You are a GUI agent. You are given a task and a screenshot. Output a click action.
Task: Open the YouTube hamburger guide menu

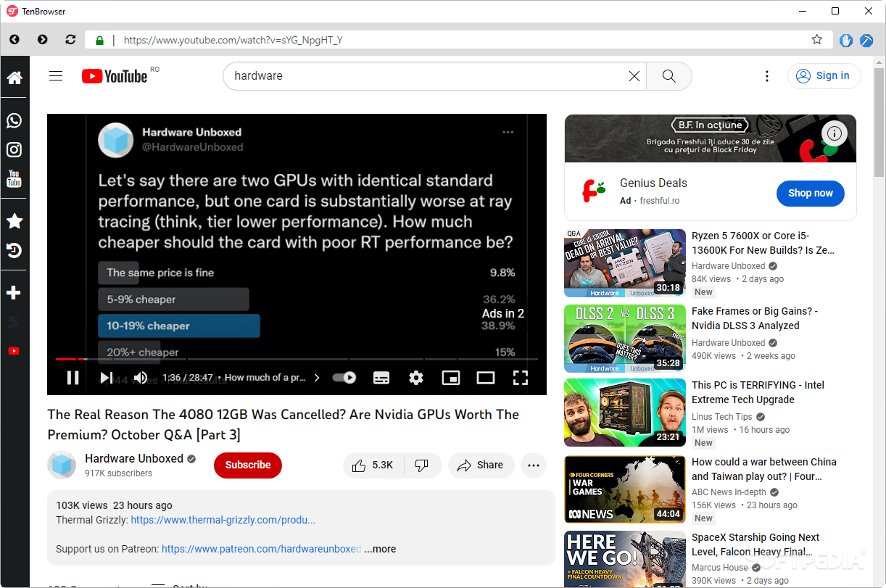tap(56, 75)
